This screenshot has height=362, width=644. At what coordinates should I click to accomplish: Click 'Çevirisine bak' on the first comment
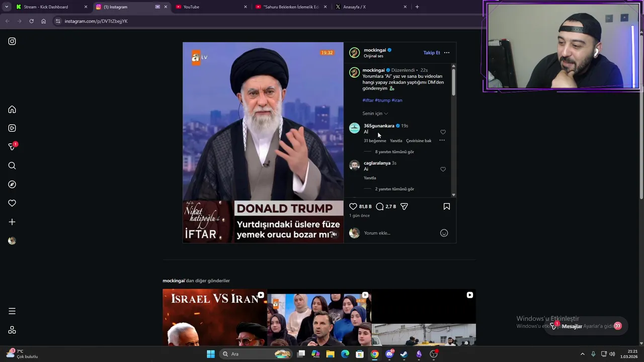tap(419, 141)
